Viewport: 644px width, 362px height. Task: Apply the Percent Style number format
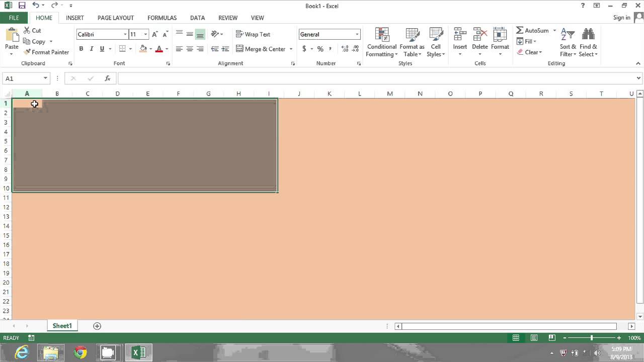pyautogui.click(x=320, y=49)
